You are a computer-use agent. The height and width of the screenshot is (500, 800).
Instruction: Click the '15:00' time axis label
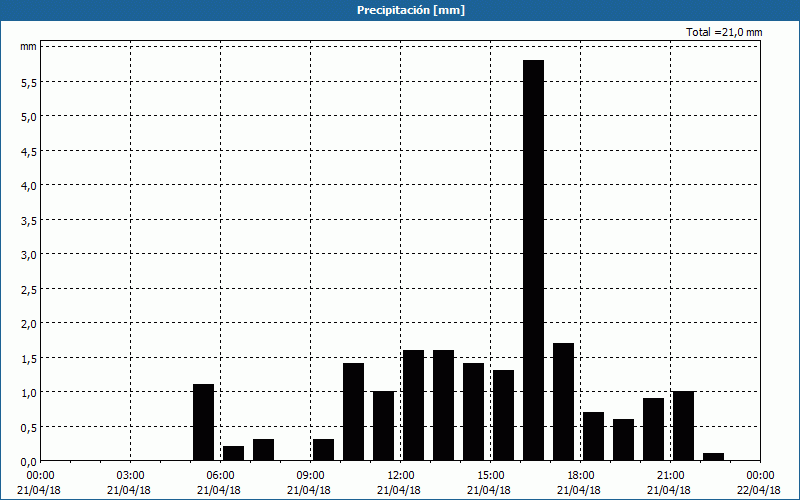coord(490,476)
